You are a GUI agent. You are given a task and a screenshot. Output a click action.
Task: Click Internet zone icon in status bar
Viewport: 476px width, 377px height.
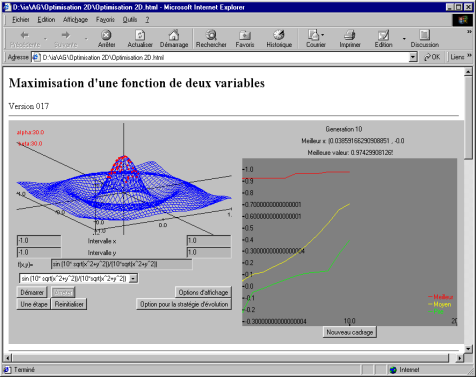pyautogui.click(x=393, y=370)
